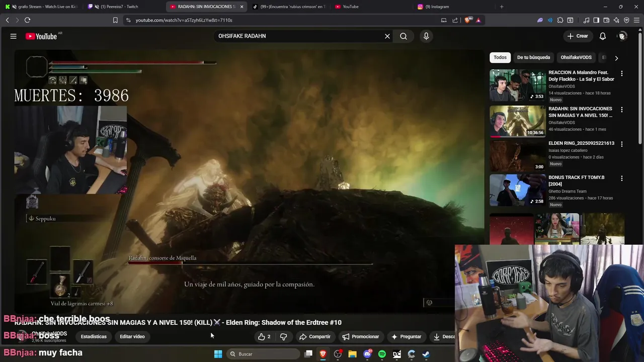Select the Todos filter chip

pos(500,57)
